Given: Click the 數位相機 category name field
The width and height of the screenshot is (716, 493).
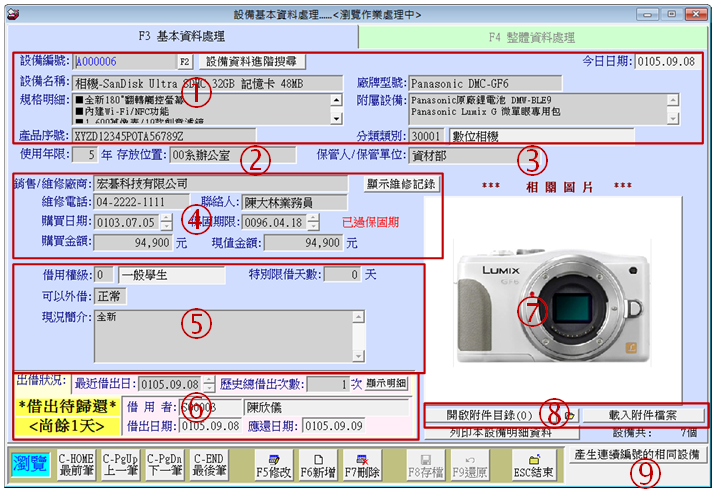Looking at the screenshot, I should [542, 136].
